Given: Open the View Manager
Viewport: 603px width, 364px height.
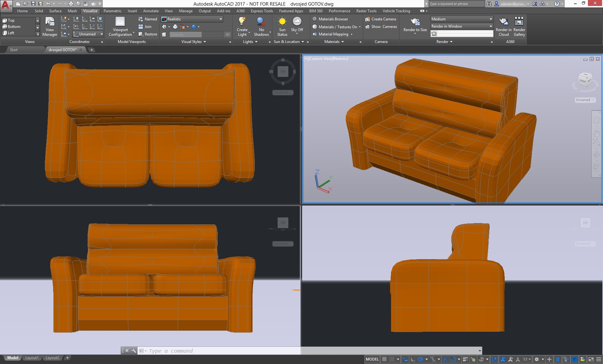Looking at the screenshot, I should [x=50, y=21].
